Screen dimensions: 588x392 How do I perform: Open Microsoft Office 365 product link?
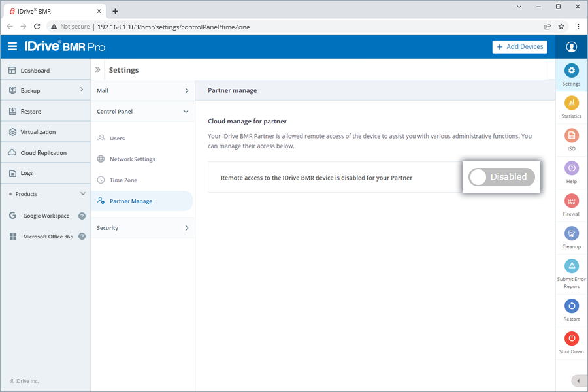(48, 237)
